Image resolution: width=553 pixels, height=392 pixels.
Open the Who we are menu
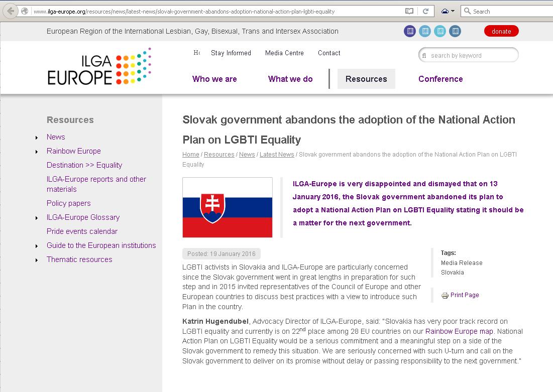(x=214, y=79)
